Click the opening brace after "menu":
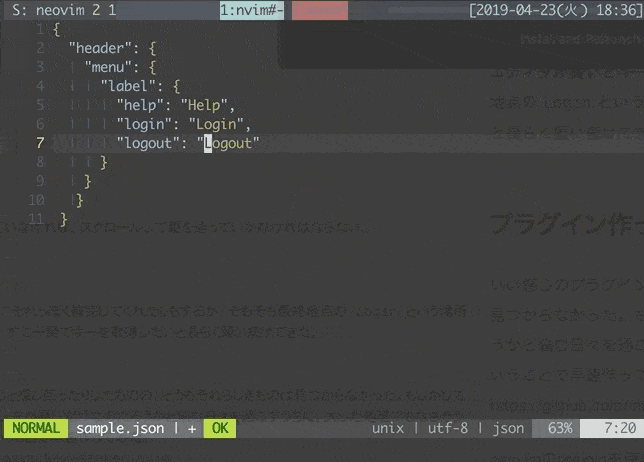The width and height of the screenshot is (644, 462). (x=152, y=67)
